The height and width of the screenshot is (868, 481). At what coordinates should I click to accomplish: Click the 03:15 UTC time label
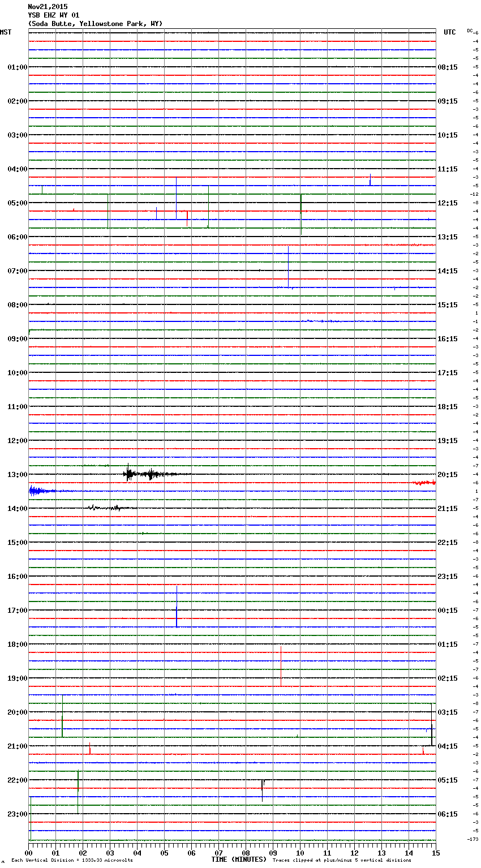448,712
